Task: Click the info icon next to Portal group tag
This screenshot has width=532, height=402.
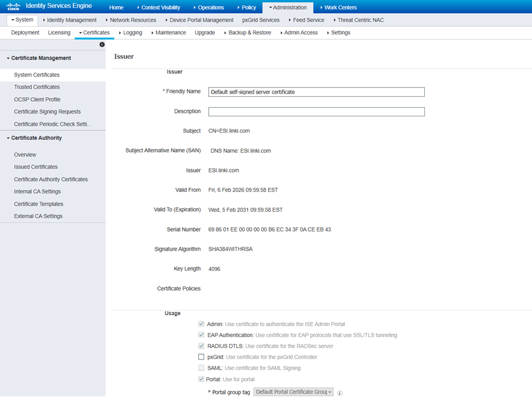Action: [340, 393]
